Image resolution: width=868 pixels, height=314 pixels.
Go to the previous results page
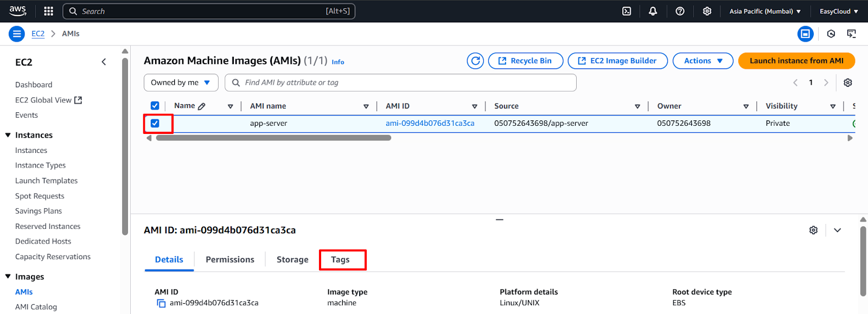(795, 82)
